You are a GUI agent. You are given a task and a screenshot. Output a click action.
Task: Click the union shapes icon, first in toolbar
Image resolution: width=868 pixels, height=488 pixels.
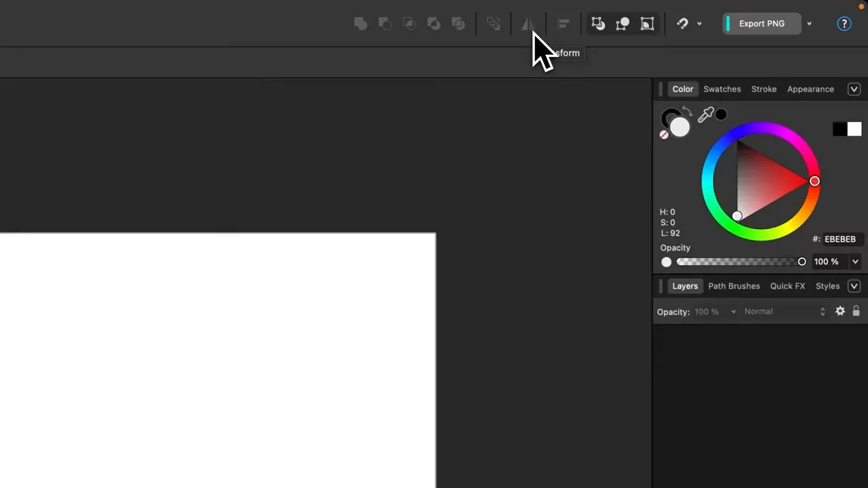point(361,24)
